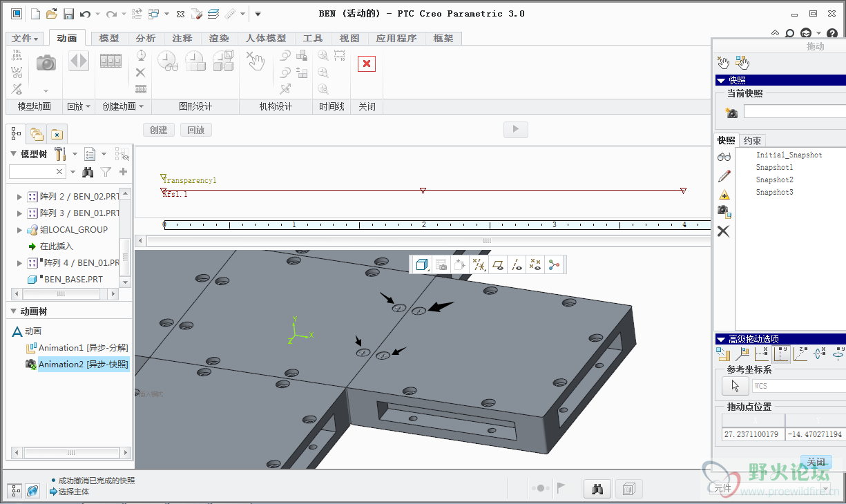Toggle datum axis display in graphics toolbar
This screenshot has width=846, height=504.
[516, 264]
